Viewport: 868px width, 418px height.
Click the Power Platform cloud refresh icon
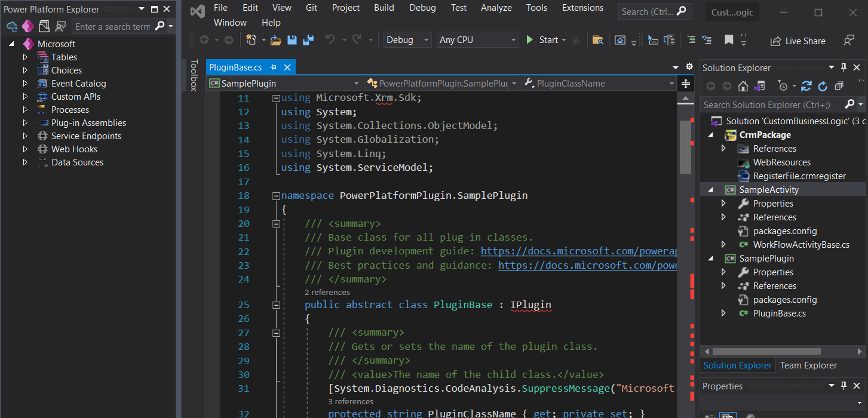click(x=12, y=26)
